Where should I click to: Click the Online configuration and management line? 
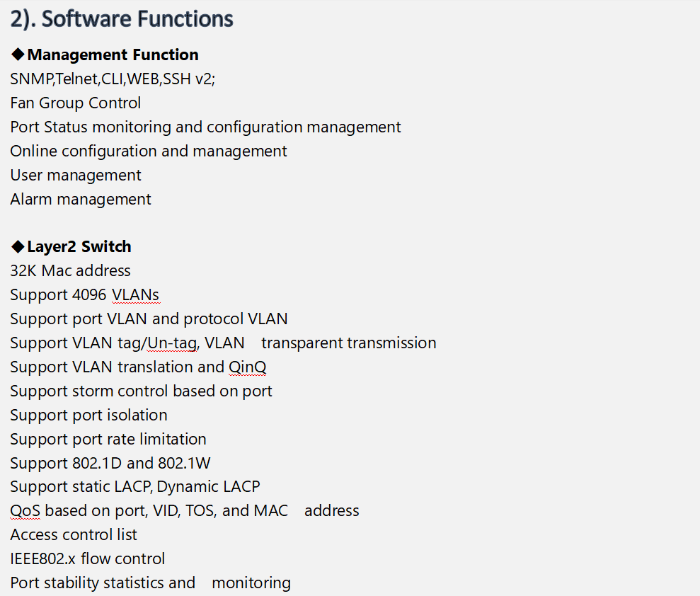(x=149, y=151)
